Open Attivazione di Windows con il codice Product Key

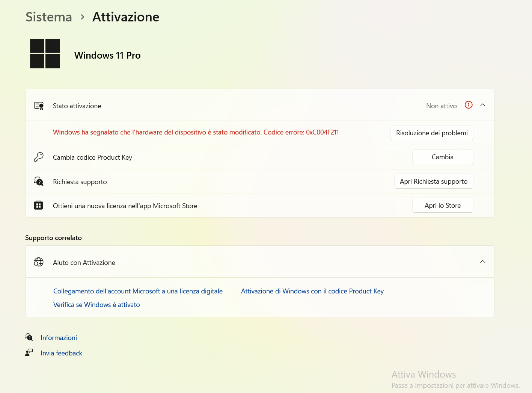point(312,291)
